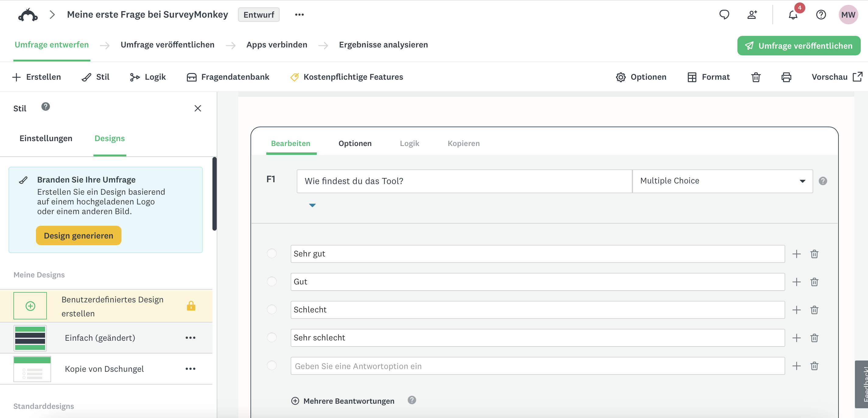Add an option after Schlecht

796,310
